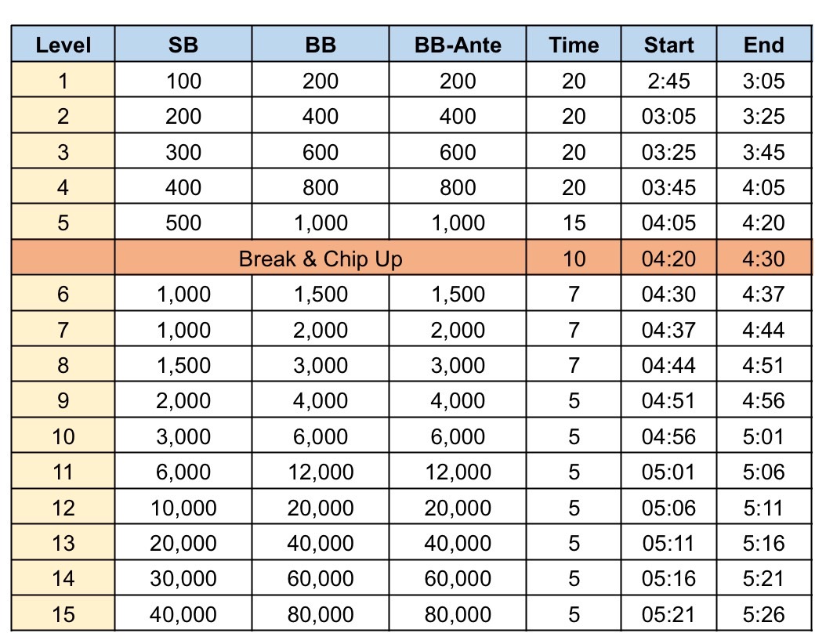Click the break duration cell showing 10
This screenshot has width=826, height=644.
click(x=574, y=259)
